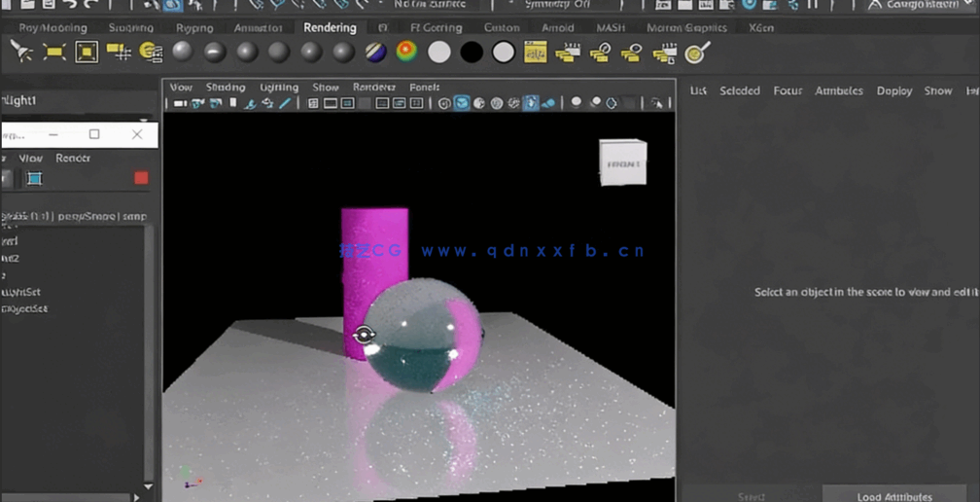Open the Attribute Editor Focus menu
The image size is (980, 502).
pos(787,90)
